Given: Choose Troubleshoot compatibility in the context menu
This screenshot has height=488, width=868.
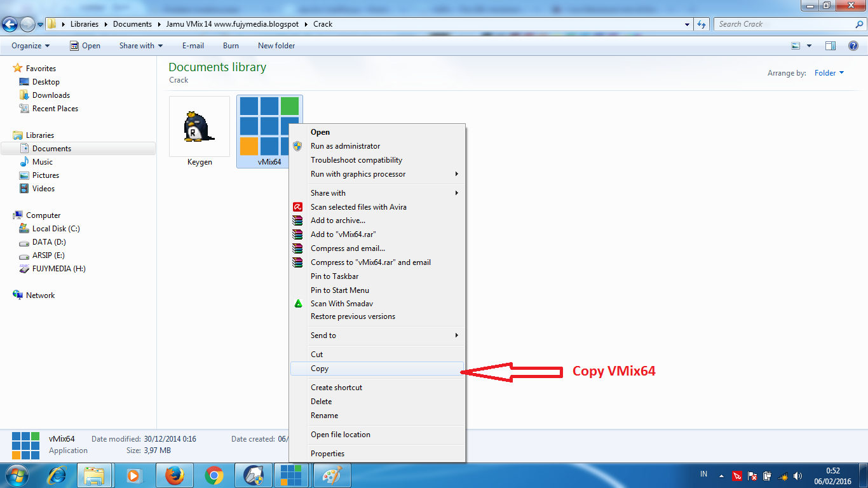Looking at the screenshot, I should (x=377, y=160).
